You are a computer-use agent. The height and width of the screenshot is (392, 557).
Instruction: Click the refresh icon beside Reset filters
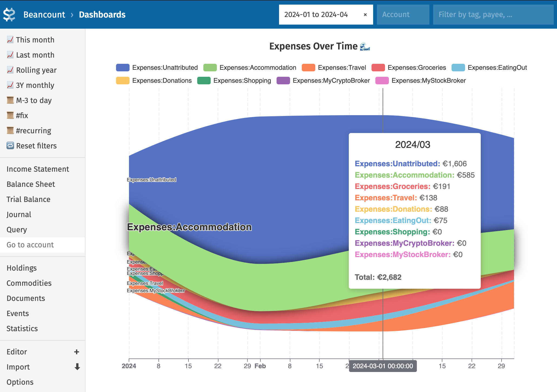tap(10, 146)
